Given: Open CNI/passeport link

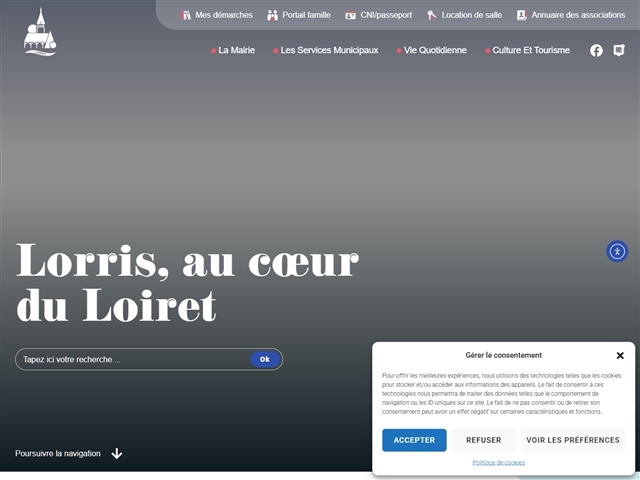Looking at the screenshot, I should click(x=386, y=15).
